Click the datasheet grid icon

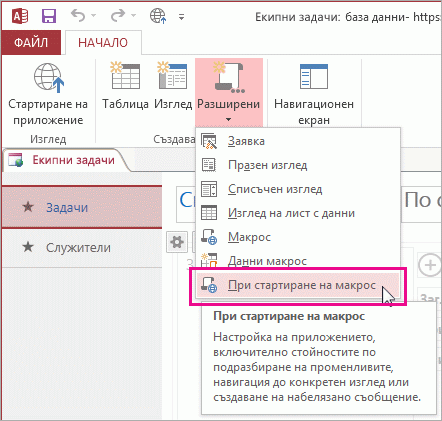(209, 213)
